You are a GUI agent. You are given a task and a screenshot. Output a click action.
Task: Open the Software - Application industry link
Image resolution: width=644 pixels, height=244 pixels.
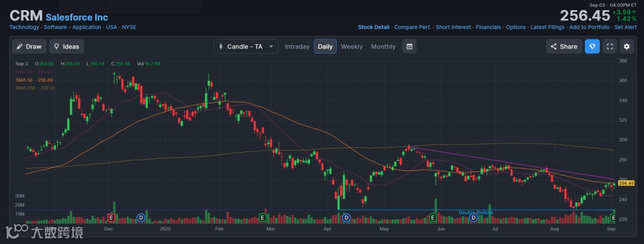tap(72, 27)
